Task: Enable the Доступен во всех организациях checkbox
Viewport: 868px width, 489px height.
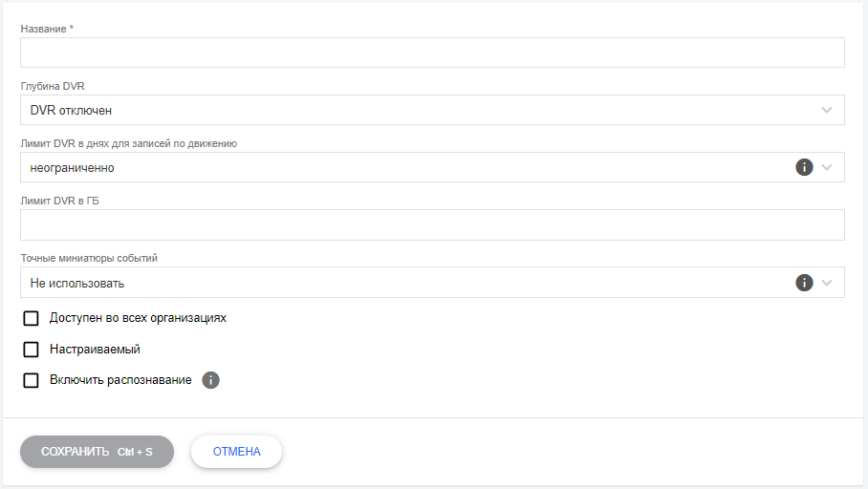Action: click(x=31, y=318)
